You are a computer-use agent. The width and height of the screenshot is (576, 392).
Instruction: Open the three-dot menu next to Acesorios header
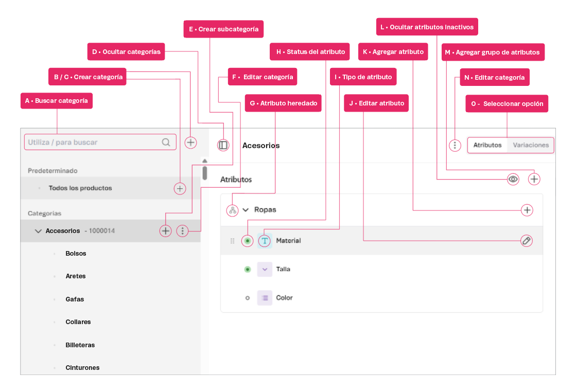tap(455, 145)
